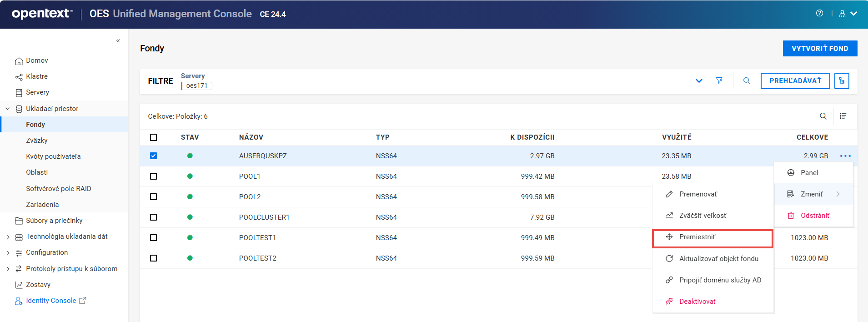Open the Identity Console link
The height and width of the screenshot is (322, 868).
(51, 301)
